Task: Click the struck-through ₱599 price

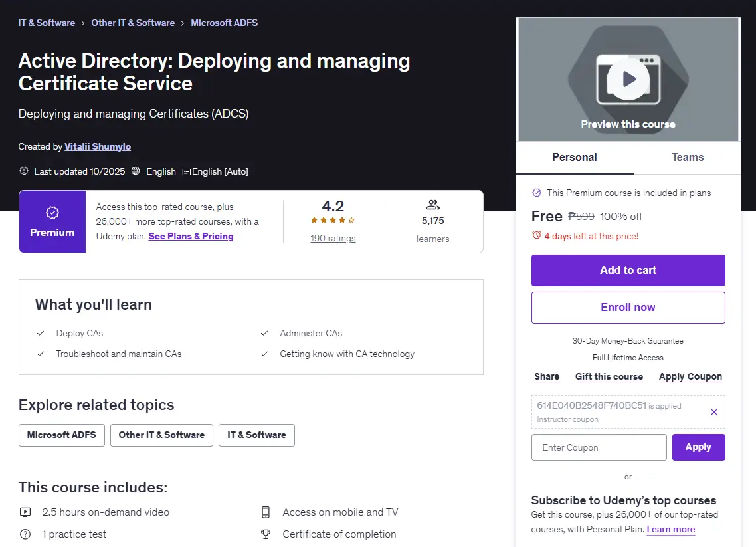Action: point(581,217)
